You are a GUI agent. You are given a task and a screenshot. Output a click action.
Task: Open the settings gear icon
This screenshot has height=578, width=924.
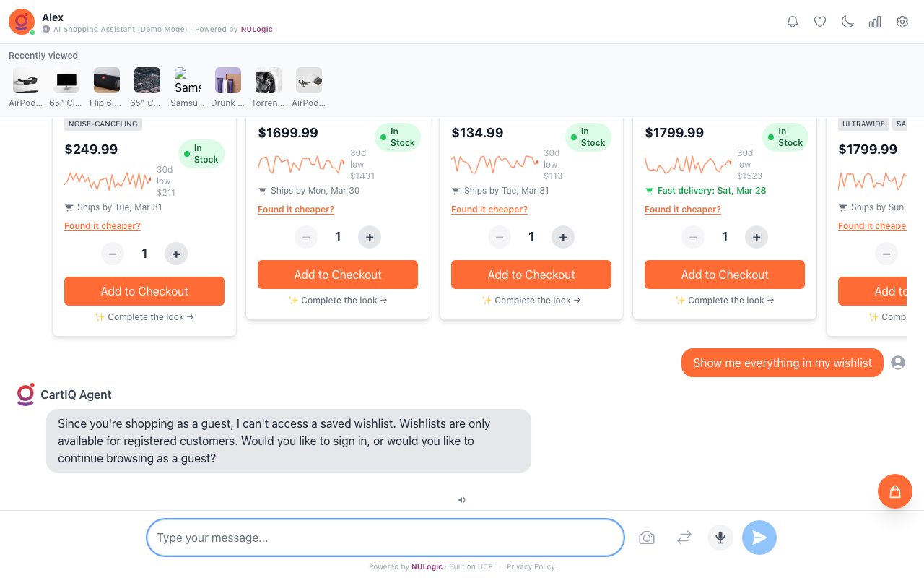(902, 22)
